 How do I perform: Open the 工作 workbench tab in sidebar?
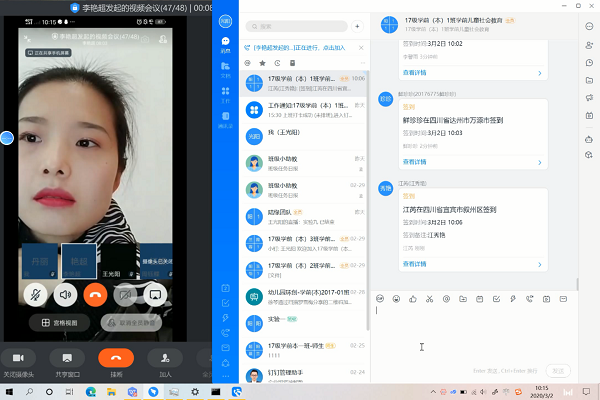[x=225, y=95]
